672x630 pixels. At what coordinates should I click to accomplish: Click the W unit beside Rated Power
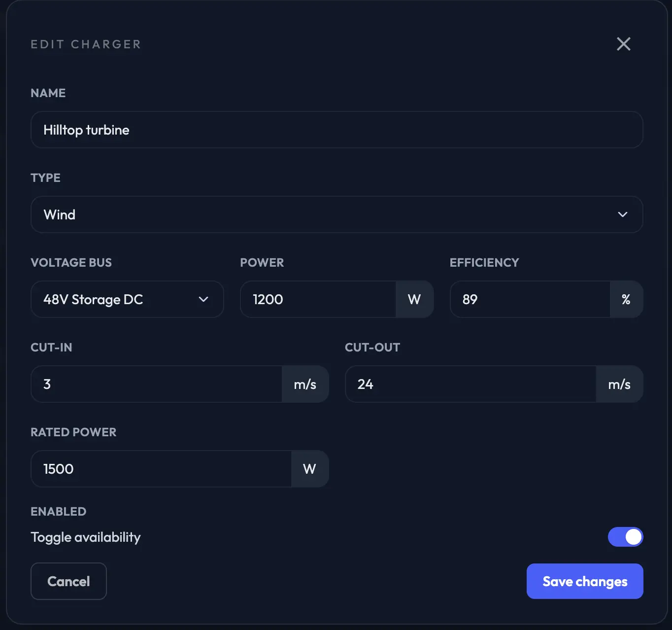tap(310, 469)
